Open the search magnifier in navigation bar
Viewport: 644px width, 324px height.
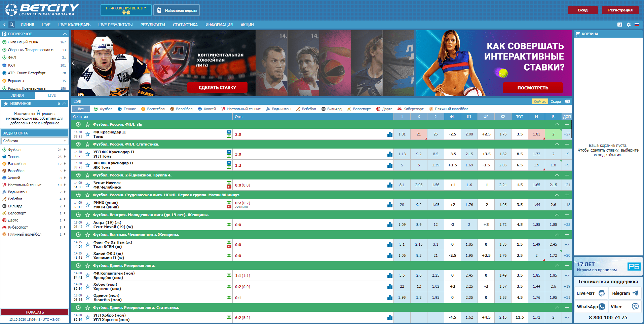tap(12, 25)
